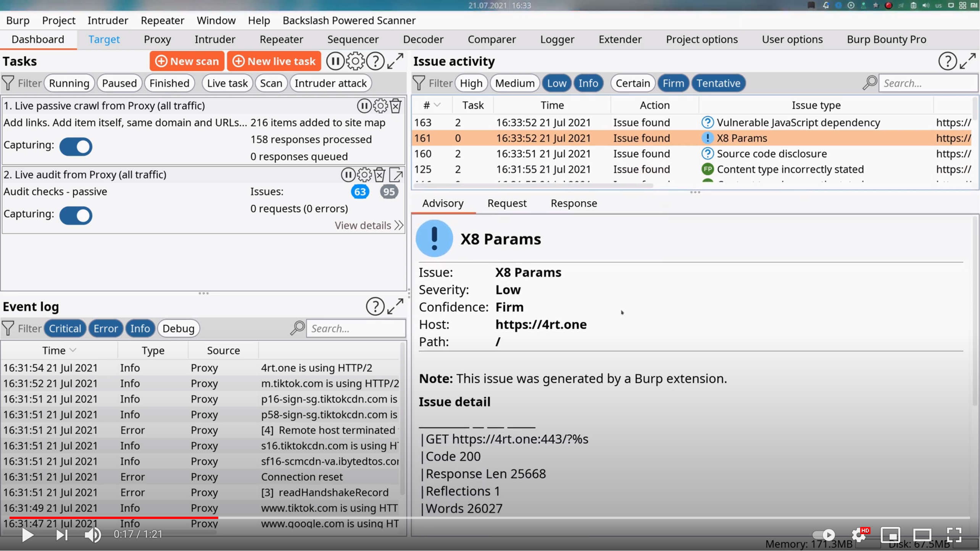Toggle Capturing for Live audit task
The height and width of the screenshot is (551, 980).
(x=76, y=215)
